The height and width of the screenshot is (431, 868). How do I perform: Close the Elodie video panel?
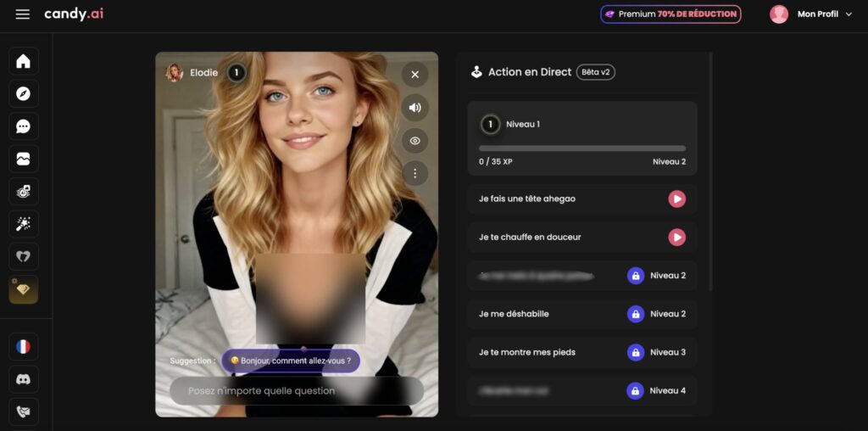pyautogui.click(x=415, y=75)
